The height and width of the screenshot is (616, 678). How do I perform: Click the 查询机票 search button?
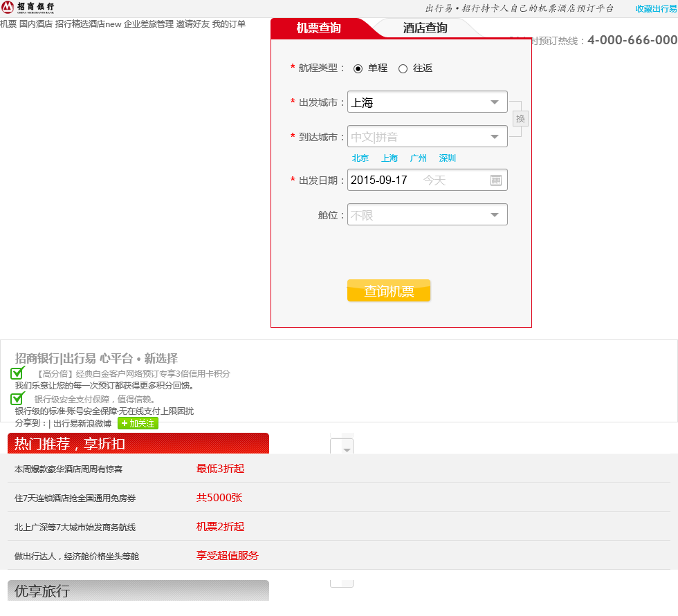(389, 291)
